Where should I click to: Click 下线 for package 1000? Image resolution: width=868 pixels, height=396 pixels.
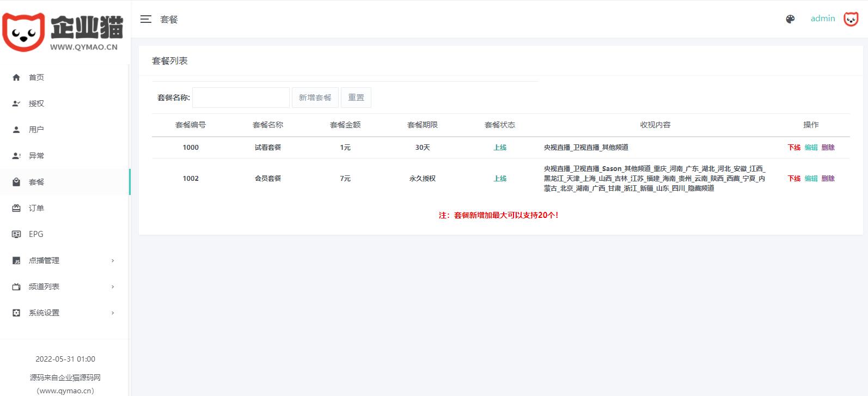[x=794, y=148]
